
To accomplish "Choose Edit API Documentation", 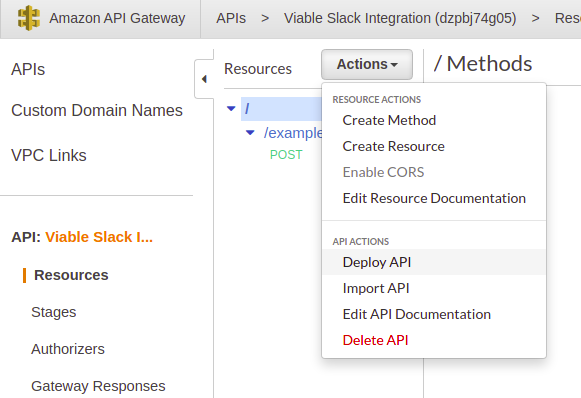I will coord(434,314).
